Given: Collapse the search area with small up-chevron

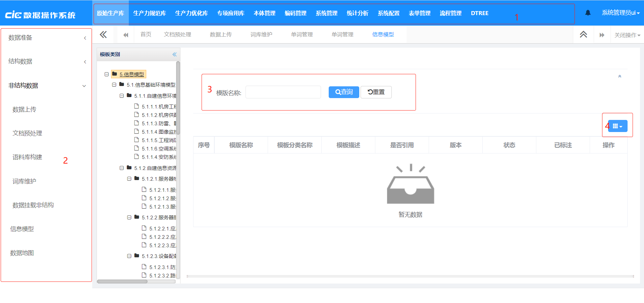Looking at the screenshot, I should tap(620, 77).
